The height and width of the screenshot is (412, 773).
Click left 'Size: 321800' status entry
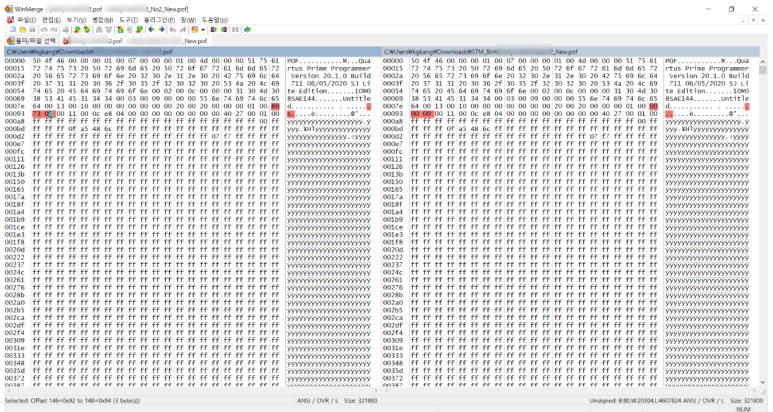tap(360, 401)
